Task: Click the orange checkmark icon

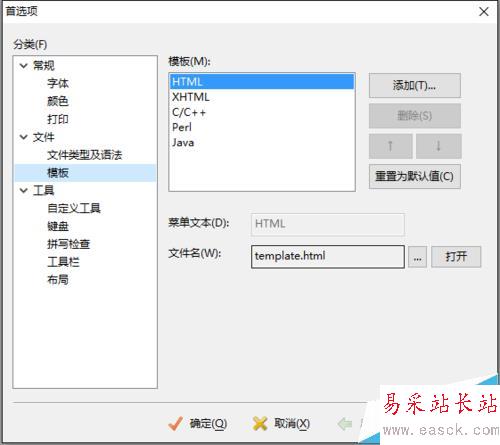Action: (175, 424)
